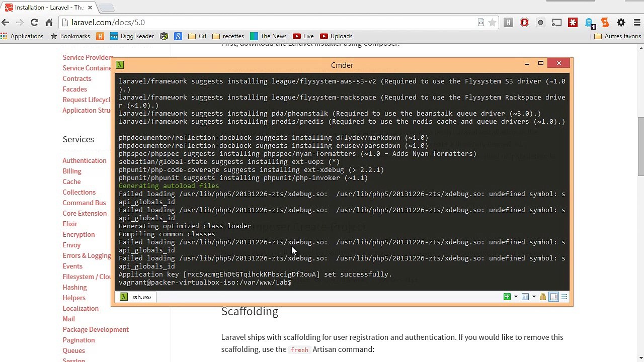Open the Localization docs link

80,309
